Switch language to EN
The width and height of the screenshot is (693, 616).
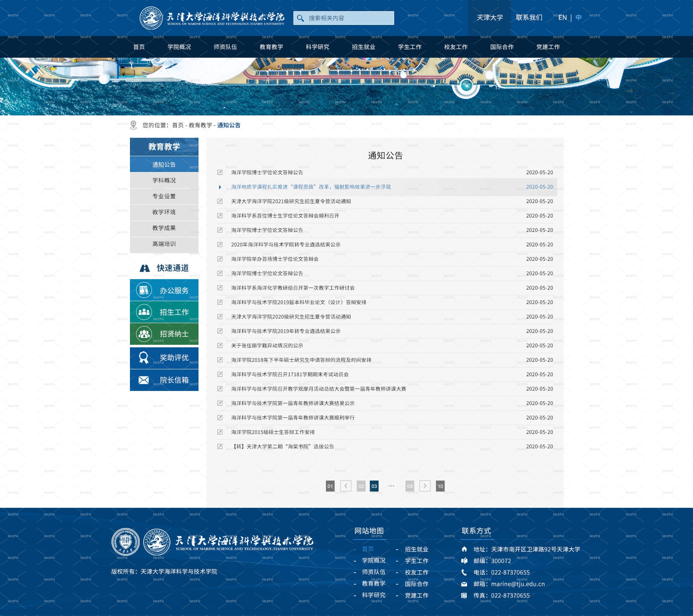point(562,17)
